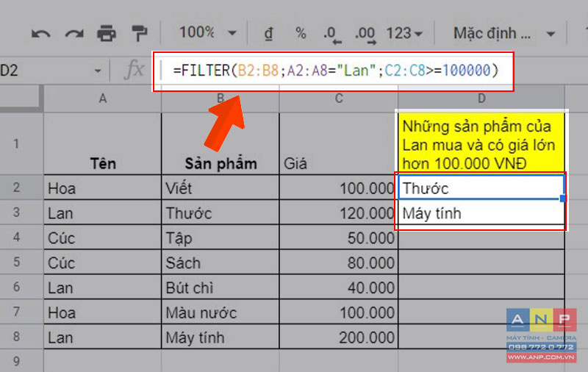
Task: Click the Giá header cell
Action: point(339,143)
